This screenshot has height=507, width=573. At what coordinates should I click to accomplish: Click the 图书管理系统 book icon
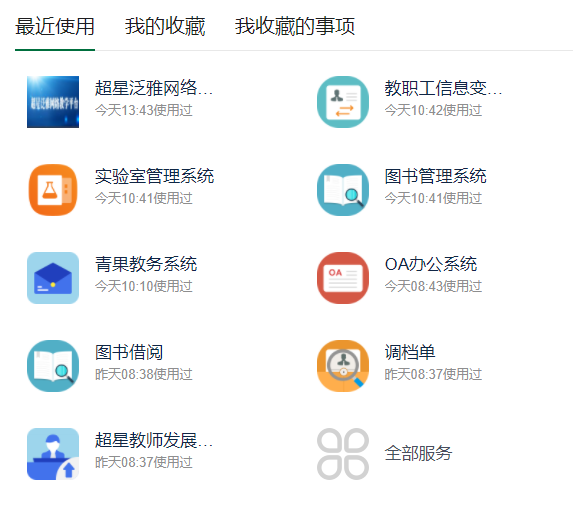click(x=343, y=190)
